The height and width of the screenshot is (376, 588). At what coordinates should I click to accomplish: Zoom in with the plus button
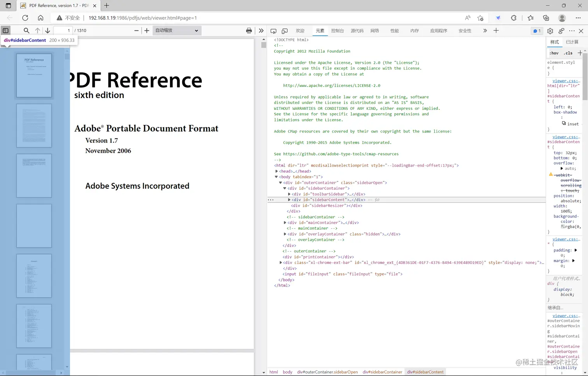click(147, 30)
